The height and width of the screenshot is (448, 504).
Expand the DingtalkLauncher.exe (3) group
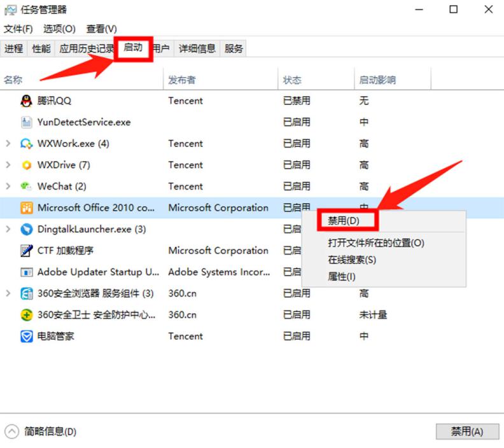8,229
